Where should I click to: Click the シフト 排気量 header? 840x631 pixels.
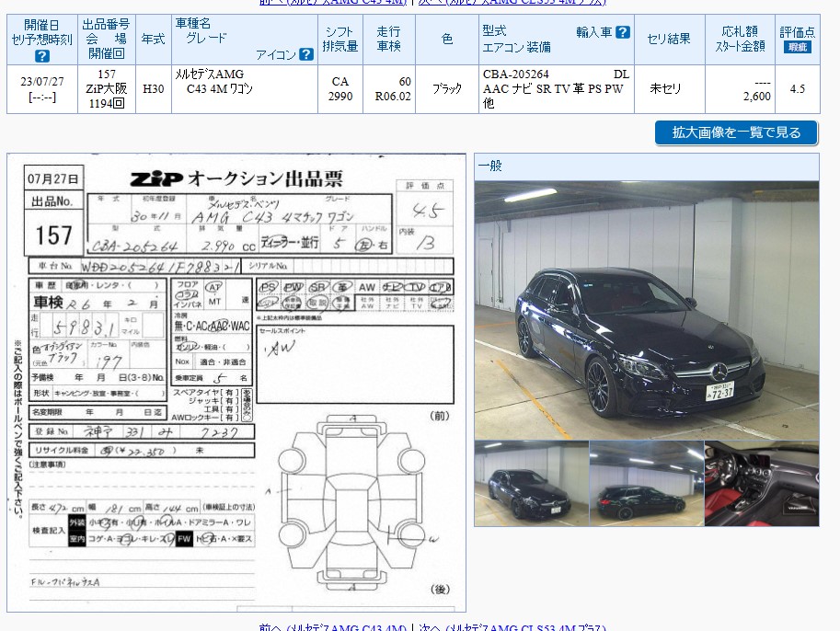coord(340,40)
